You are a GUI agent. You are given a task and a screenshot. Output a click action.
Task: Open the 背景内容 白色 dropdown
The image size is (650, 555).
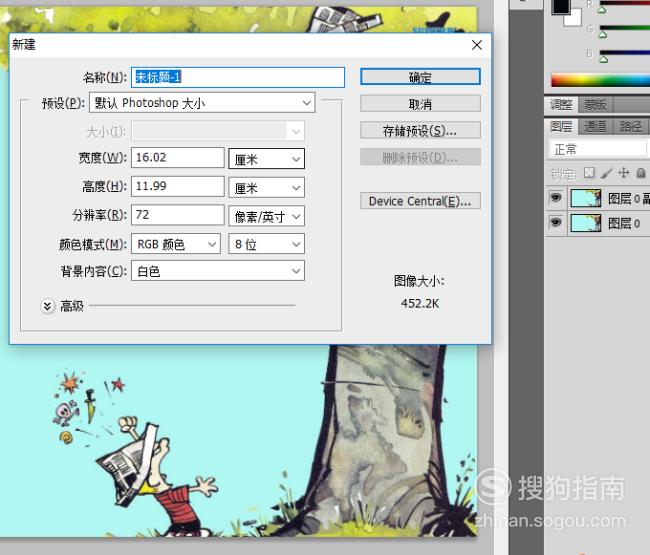[218, 271]
